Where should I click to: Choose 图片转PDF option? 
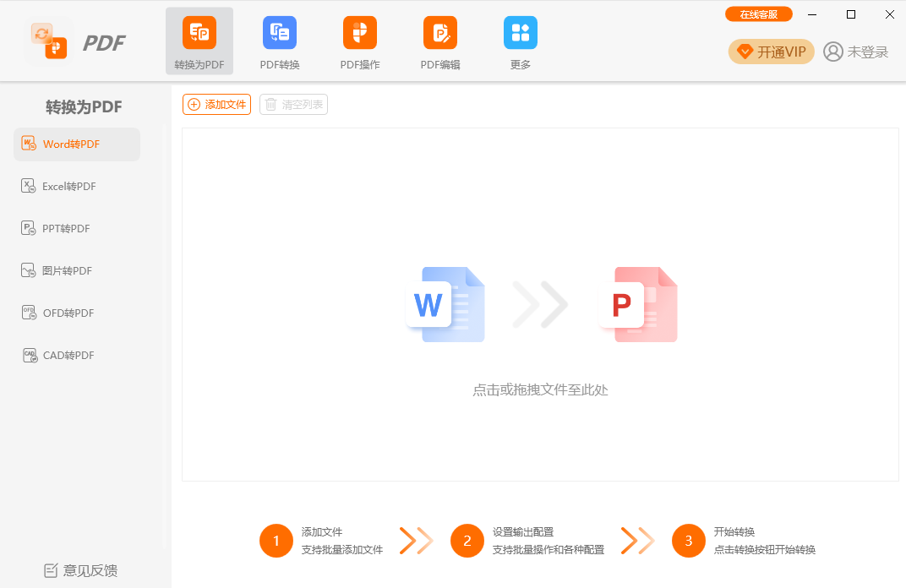coord(67,271)
